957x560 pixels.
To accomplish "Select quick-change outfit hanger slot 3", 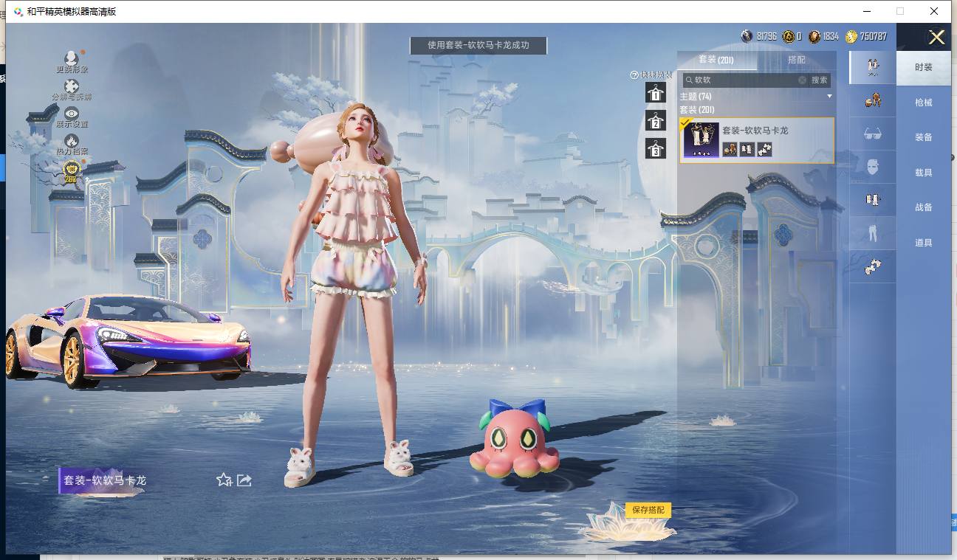I will point(655,148).
